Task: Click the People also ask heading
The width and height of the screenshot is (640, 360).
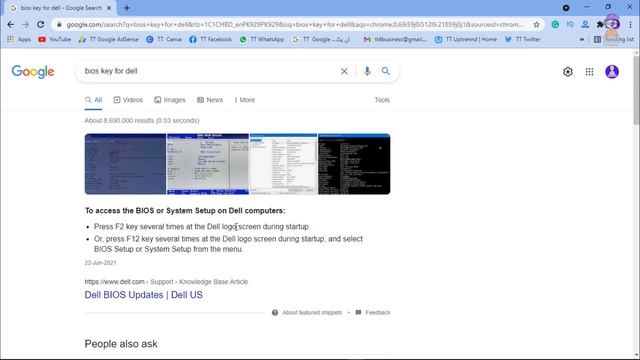Action: click(121, 344)
